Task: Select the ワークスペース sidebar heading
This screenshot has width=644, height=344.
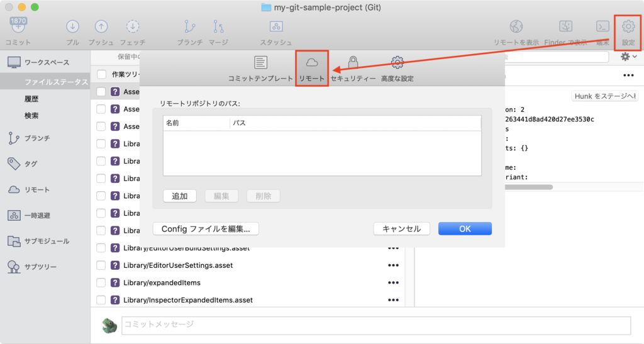Action: click(47, 62)
